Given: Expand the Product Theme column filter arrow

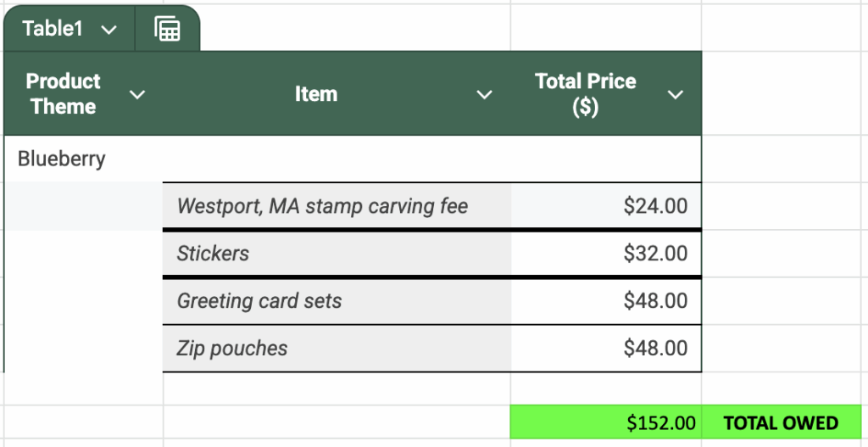Looking at the screenshot, I should point(136,94).
